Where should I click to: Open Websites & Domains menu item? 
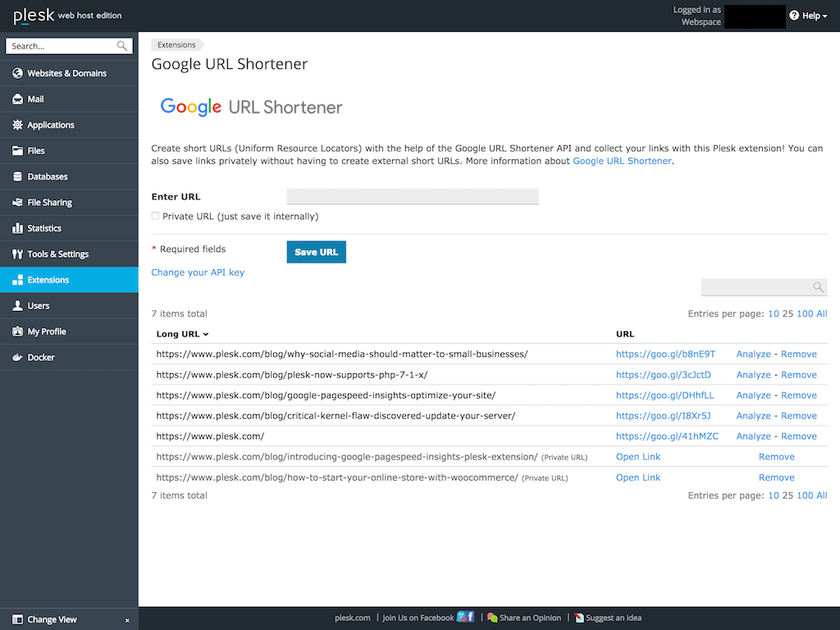tap(69, 73)
